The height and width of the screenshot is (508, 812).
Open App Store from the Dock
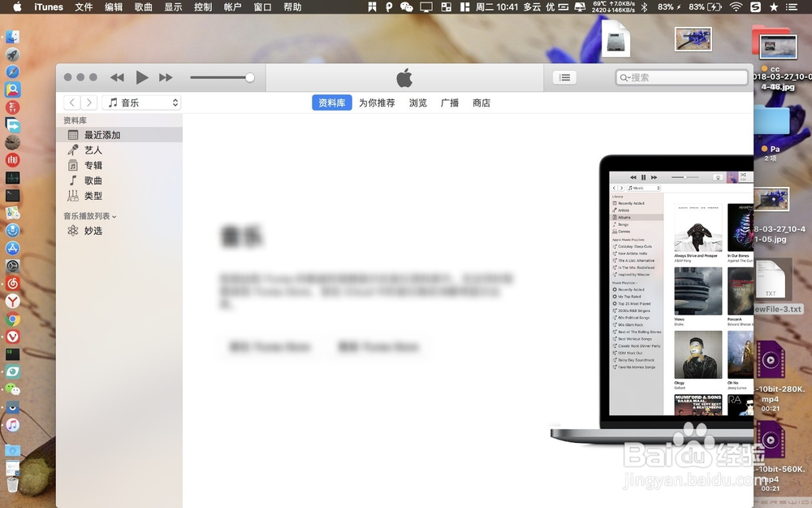pyautogui.click(x=12, y=248)
